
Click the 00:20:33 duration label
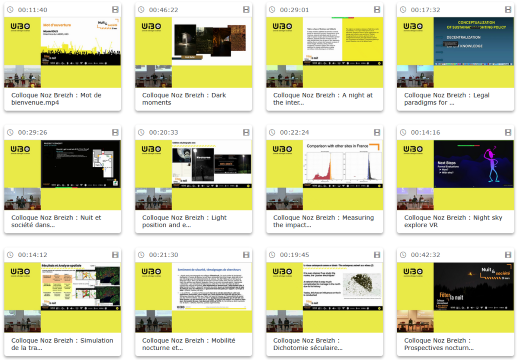tap(163, 132)
